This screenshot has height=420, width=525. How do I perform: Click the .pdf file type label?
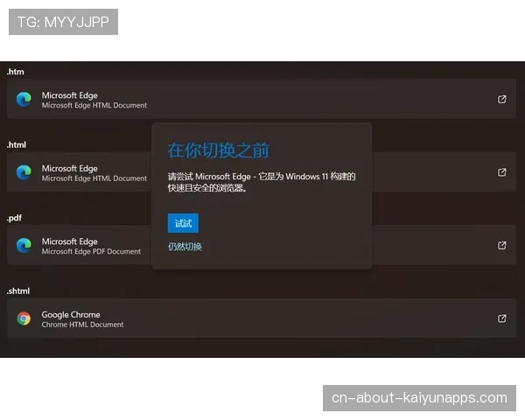point(14,218)
